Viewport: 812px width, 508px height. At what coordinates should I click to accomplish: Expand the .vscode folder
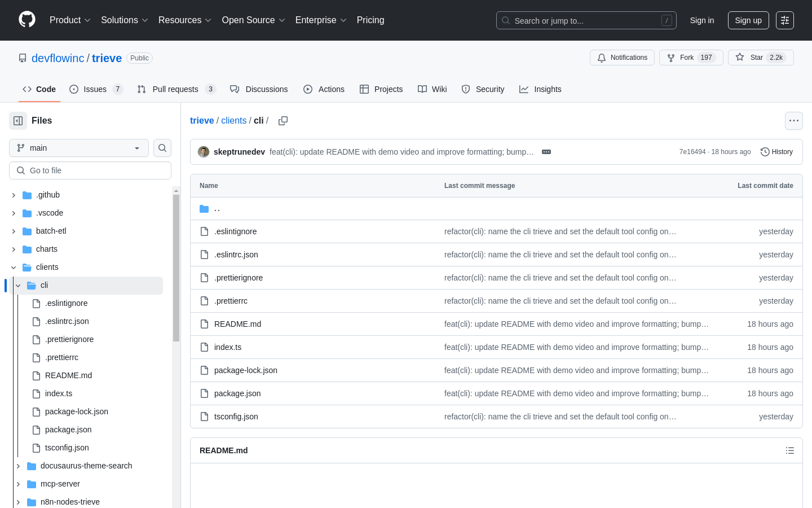click(x=14, y=213)
